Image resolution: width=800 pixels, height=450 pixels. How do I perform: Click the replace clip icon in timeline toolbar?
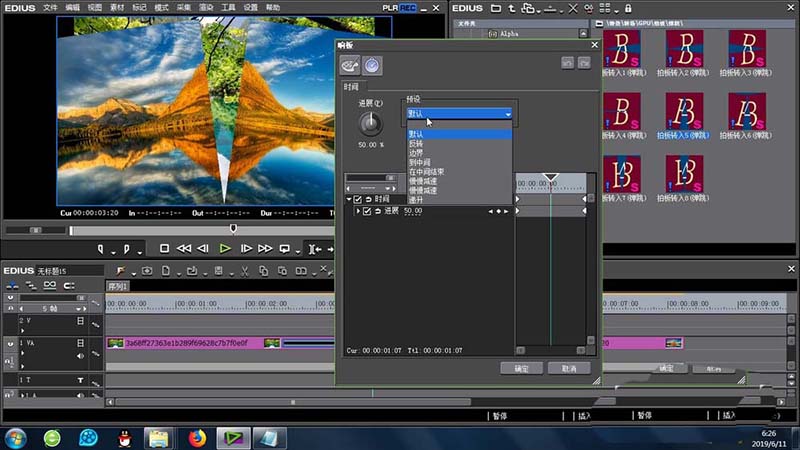301,271
